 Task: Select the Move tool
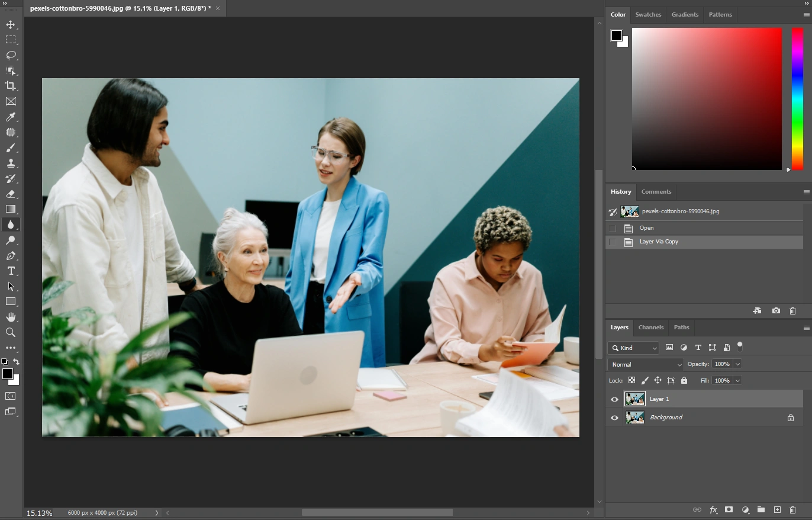coord(11,24)
